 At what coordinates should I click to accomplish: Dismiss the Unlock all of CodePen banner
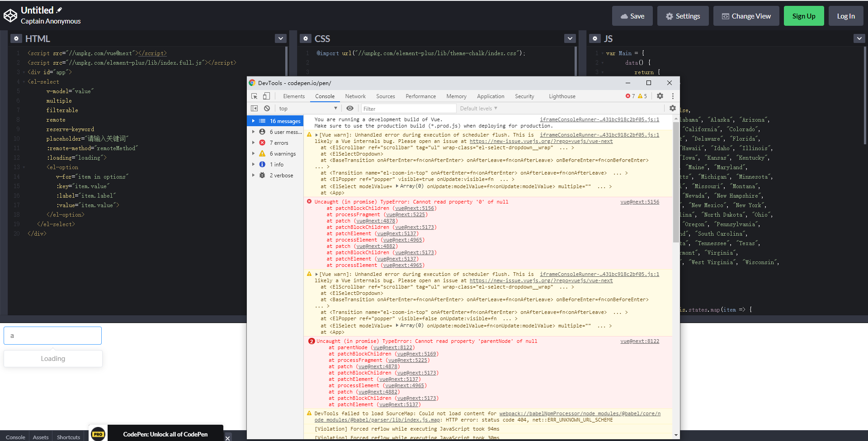(x=228, y=438)
